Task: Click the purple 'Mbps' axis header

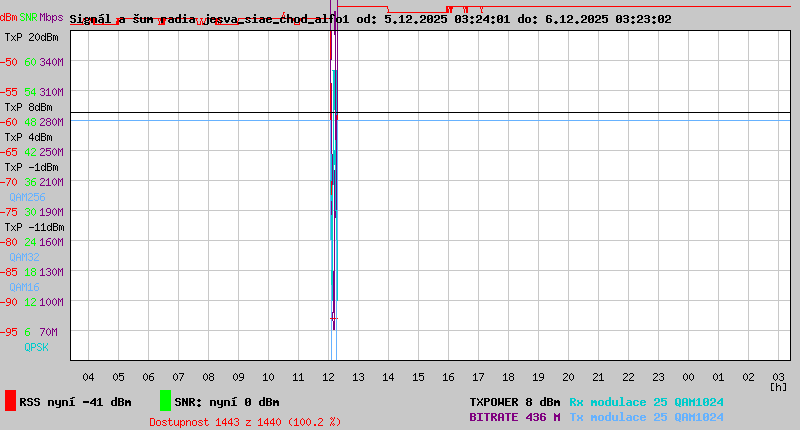Action: pos(51,18)
